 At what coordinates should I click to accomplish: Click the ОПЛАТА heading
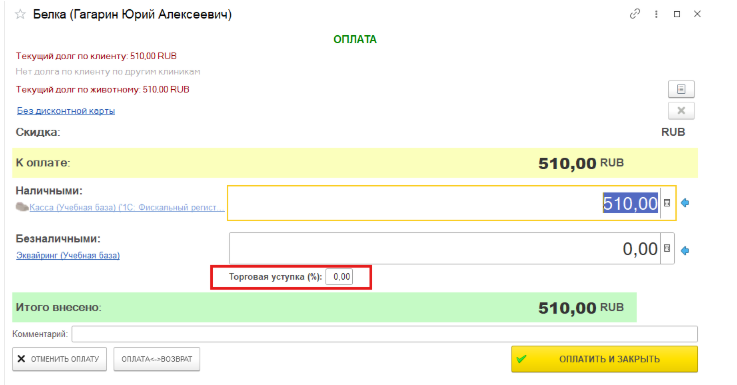tap(355, 39)
